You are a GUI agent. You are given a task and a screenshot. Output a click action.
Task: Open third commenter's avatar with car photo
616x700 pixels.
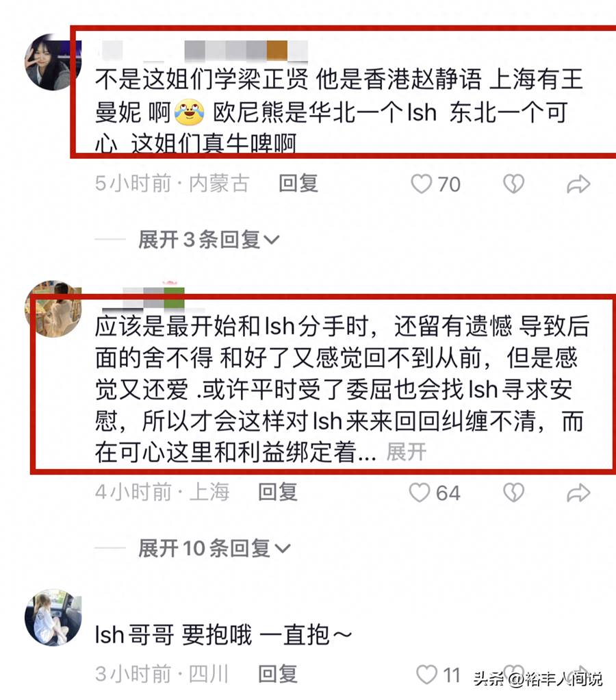(53, 617)
